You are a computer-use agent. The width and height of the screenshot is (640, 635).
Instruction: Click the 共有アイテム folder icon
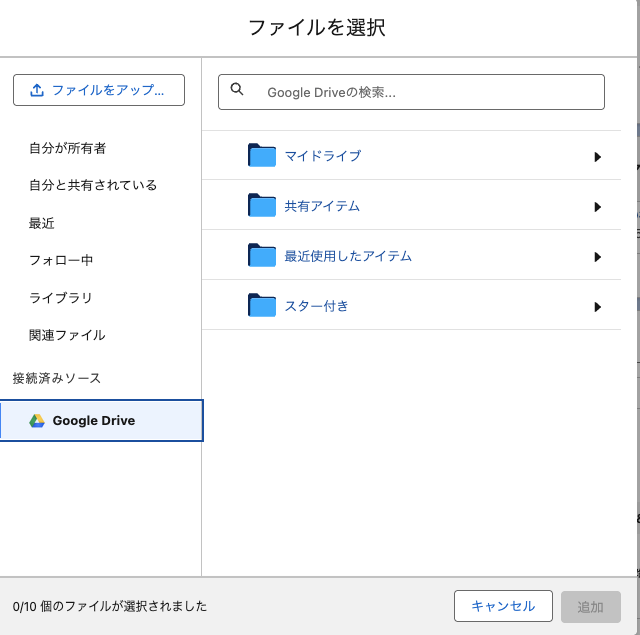pos(261,206)
